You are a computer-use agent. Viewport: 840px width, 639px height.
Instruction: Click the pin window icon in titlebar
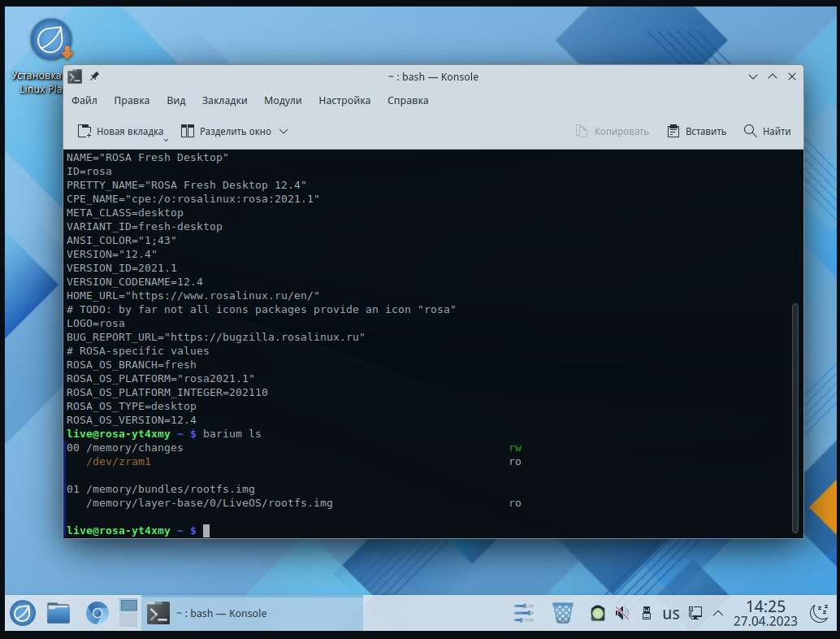pyautogui.click(x=94, y=76)
